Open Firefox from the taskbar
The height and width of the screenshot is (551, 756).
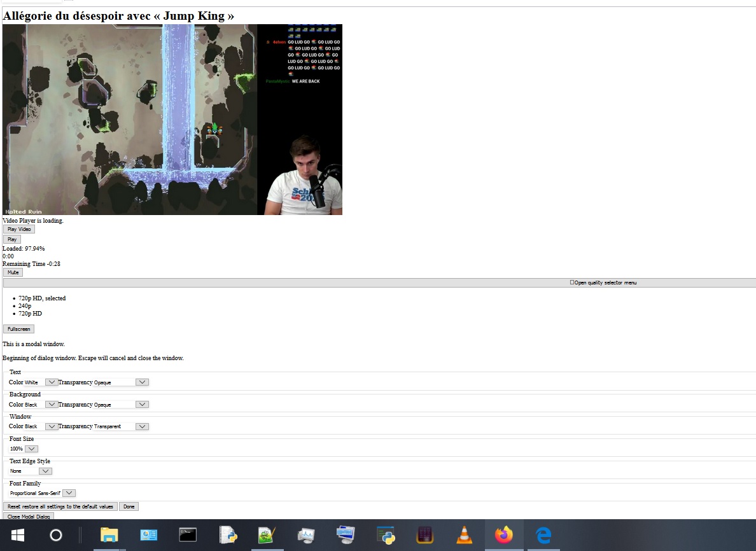pyautogui.click(x=503, y=535)
